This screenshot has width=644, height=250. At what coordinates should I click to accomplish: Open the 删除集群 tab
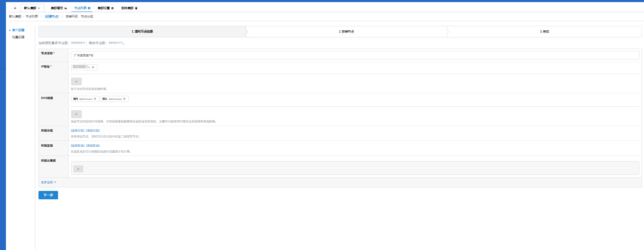(x=129, y=8)
